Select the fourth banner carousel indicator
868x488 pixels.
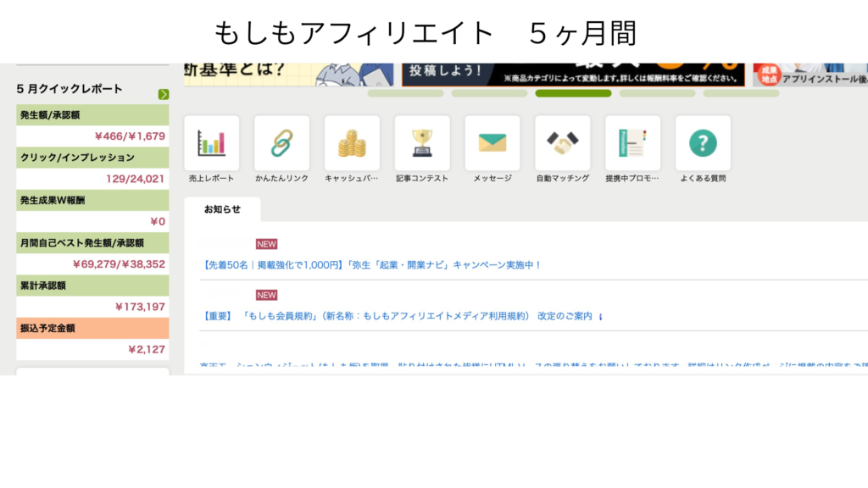pos(657,93)
